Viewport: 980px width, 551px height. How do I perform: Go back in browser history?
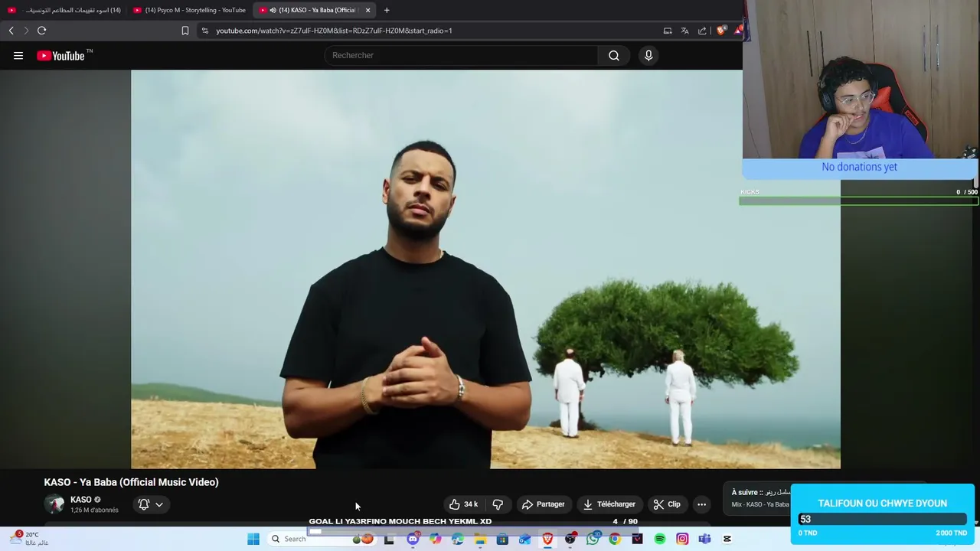[11, 31]
